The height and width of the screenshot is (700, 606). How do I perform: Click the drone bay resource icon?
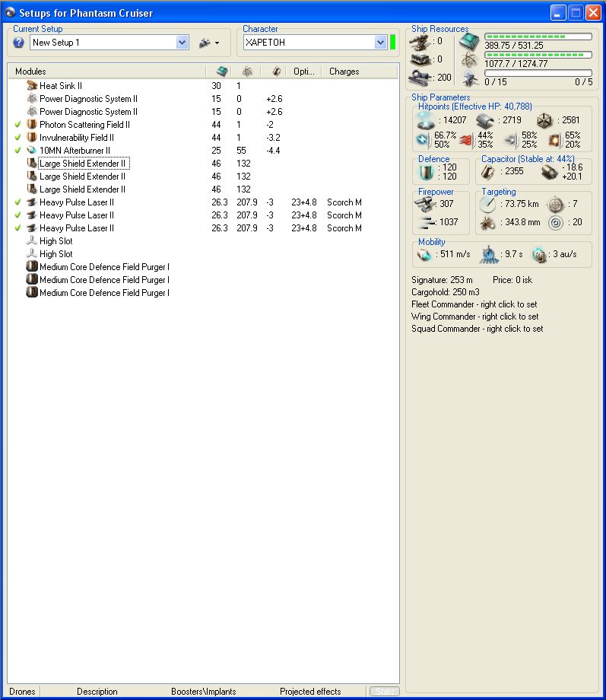coord(469,78)
